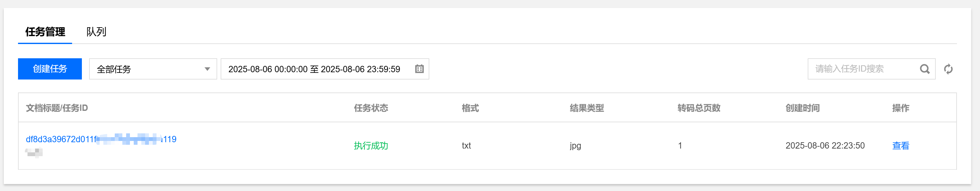
Task: Click the 结果类型 column header
Action: pos(587,108)
